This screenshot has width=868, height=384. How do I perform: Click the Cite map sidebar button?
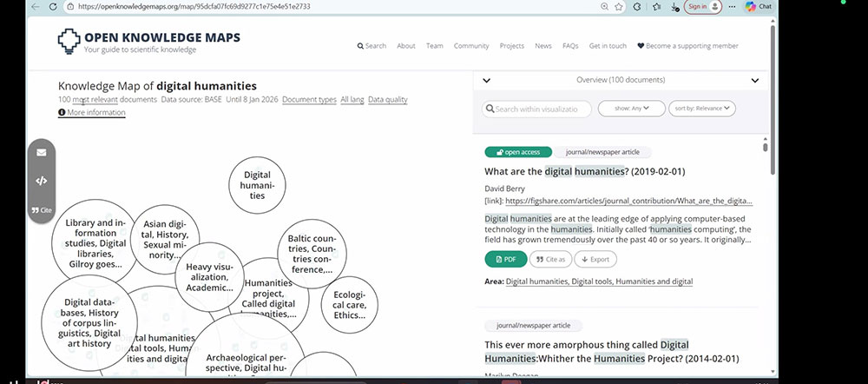coord(41,209)
